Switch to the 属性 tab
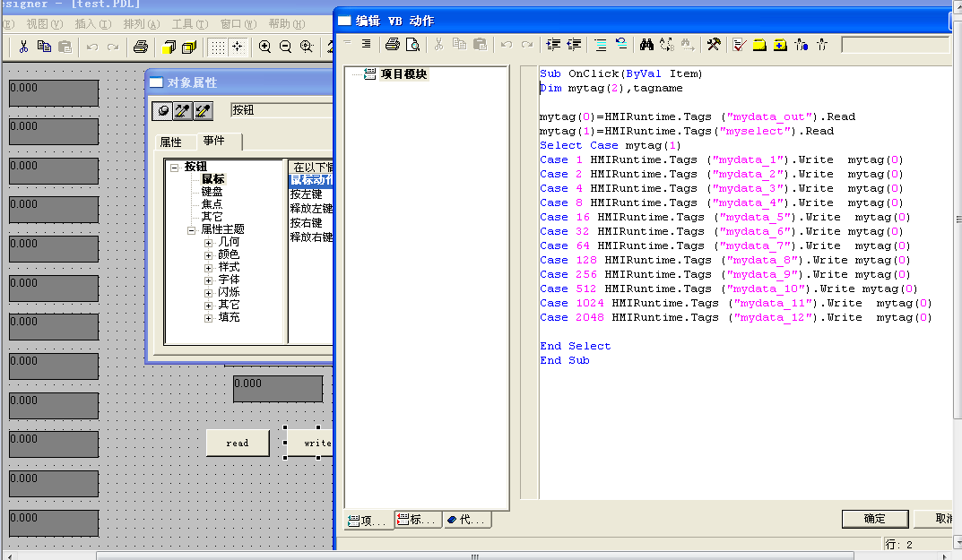The height and width of the screenshot is (560, 962). click(x=170, y=142)
